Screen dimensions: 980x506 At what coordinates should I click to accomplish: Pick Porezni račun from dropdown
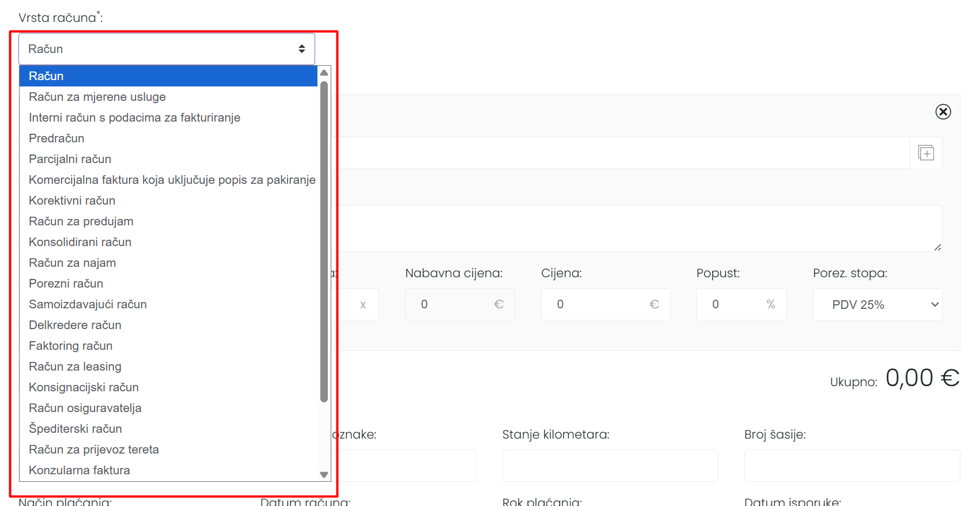168,284
